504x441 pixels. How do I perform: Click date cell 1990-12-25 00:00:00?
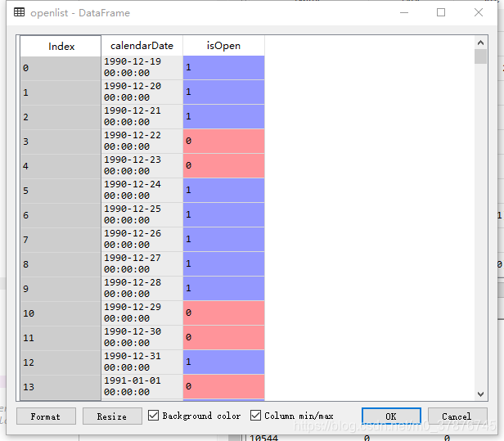[142, 214]
